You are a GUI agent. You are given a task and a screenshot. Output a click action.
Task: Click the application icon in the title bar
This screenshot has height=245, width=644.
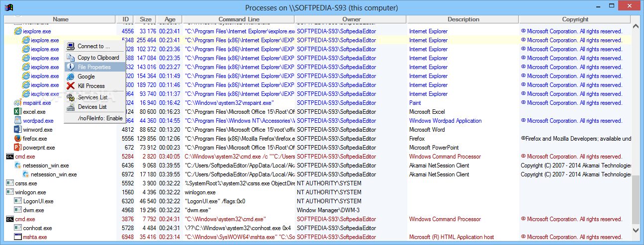[8, 7]
